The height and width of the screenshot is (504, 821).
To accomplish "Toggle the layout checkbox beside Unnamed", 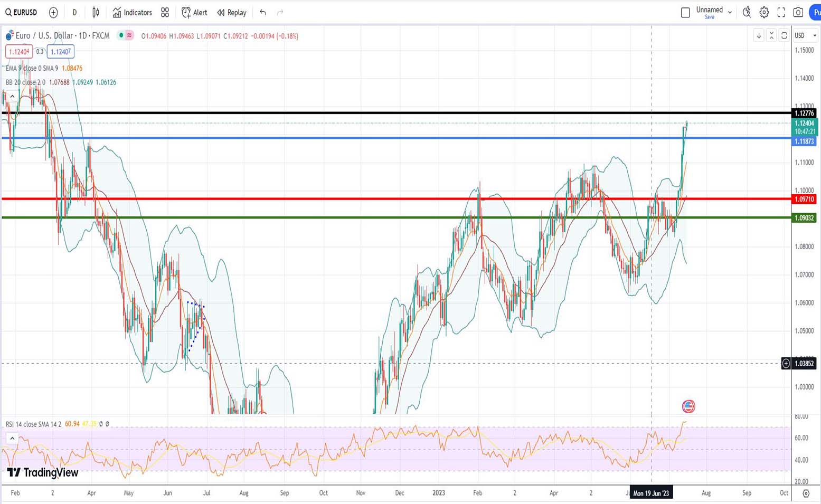I will click(685, 13).
